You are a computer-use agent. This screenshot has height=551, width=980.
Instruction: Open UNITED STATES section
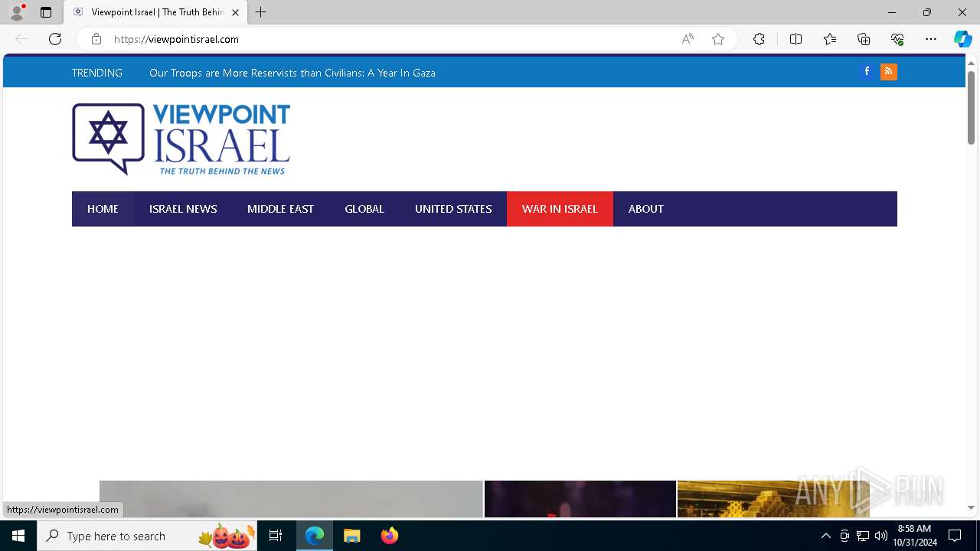(453, 209)
